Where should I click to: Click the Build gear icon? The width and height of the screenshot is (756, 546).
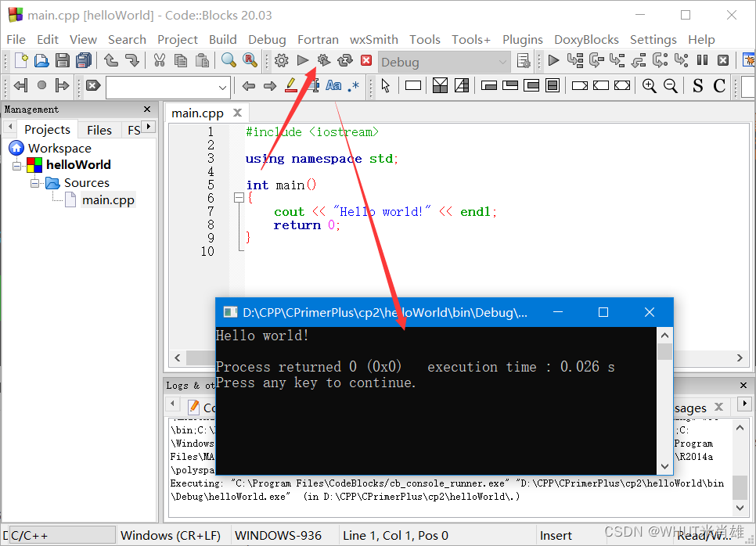pyautogui.click(x=282, y=61)
